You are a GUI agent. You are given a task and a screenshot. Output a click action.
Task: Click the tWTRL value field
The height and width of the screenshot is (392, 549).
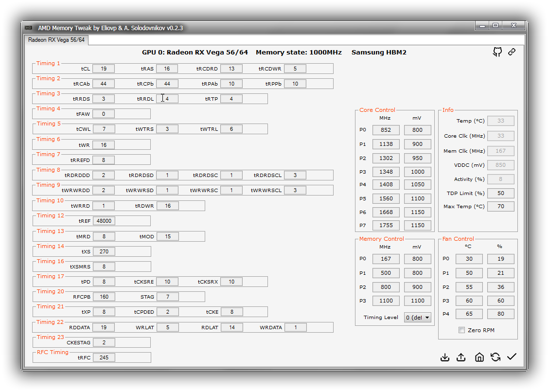pos(231,129)
